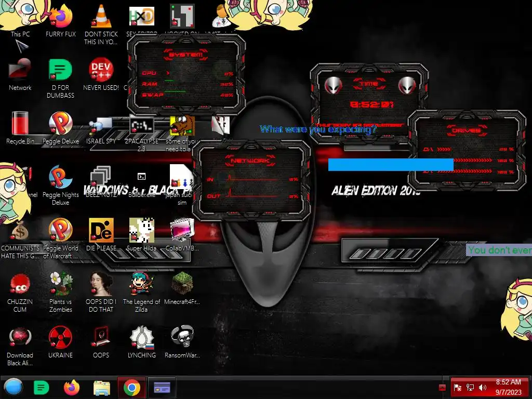
Task: Launch Dev-C++ labeled NEVER USED!
Action: [x=101, y=74]
